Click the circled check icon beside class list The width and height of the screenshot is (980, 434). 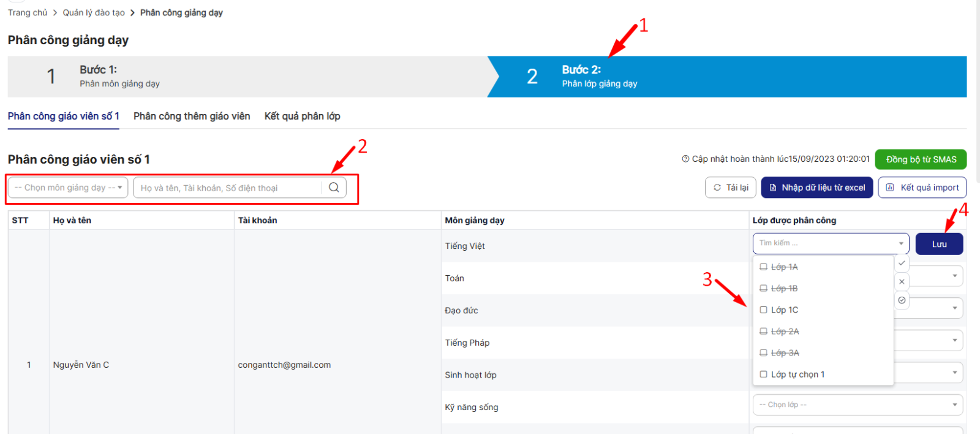click(902, 300)
